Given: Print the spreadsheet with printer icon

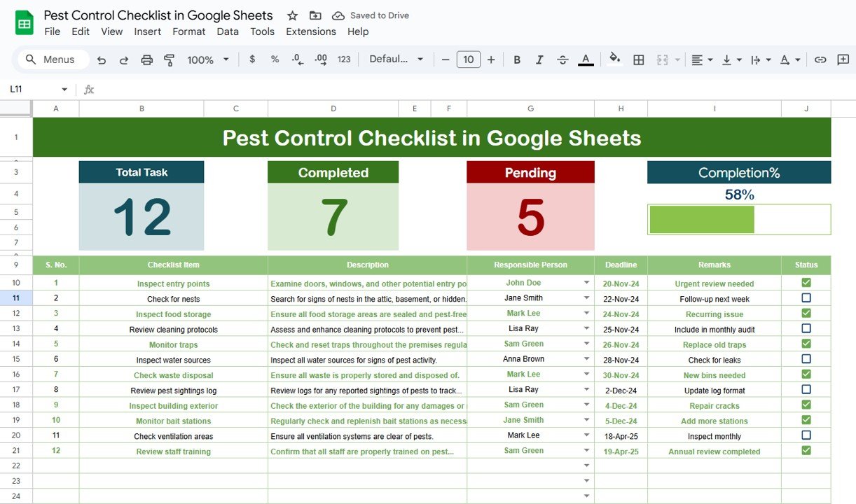Looking at the screenshot, I should point(146,60).
